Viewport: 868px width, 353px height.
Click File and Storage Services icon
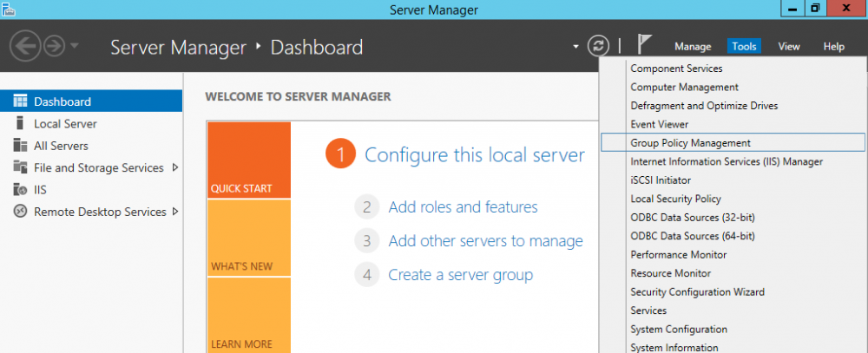point(20,167)
